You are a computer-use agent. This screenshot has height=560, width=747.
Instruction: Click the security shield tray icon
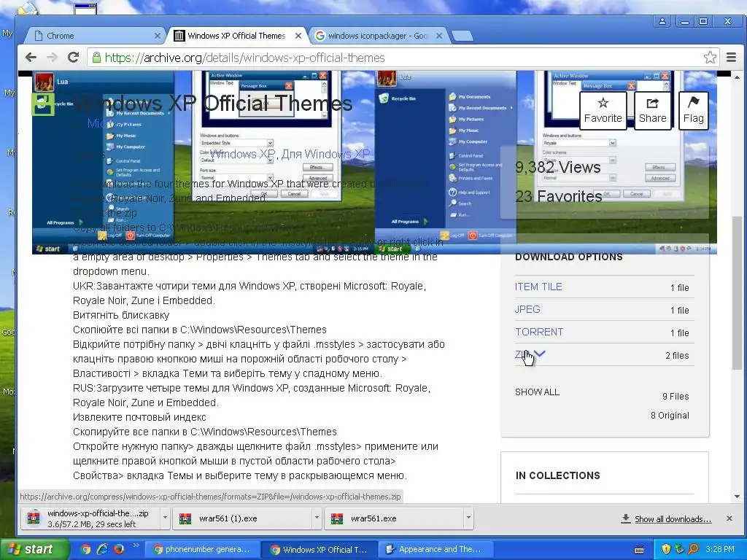coord(665,549)
